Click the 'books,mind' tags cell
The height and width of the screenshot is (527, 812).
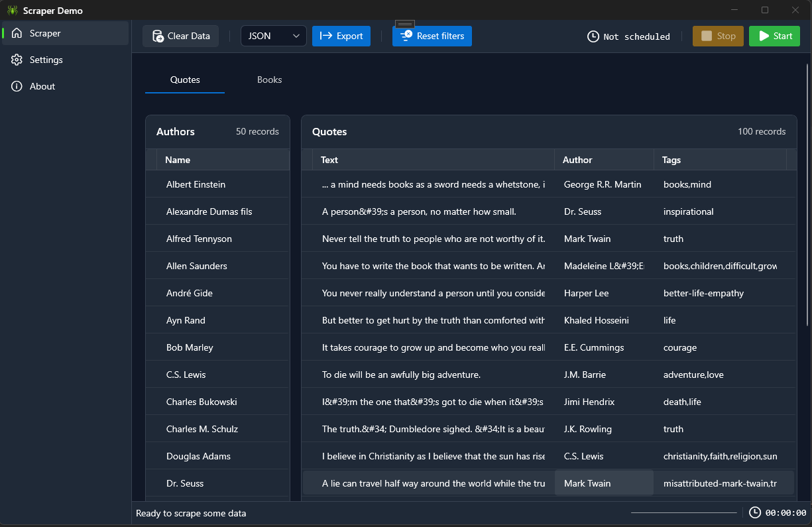coord(720,184)
